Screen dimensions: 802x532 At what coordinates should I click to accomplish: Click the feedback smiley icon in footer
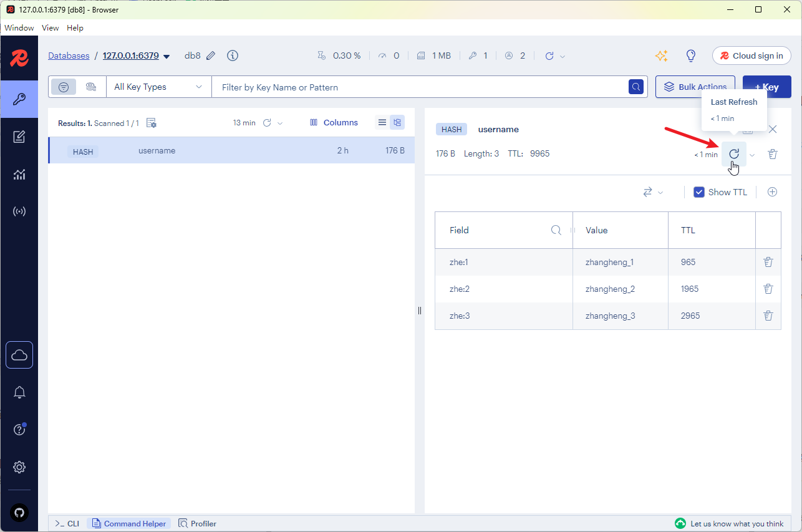point(680,523)
